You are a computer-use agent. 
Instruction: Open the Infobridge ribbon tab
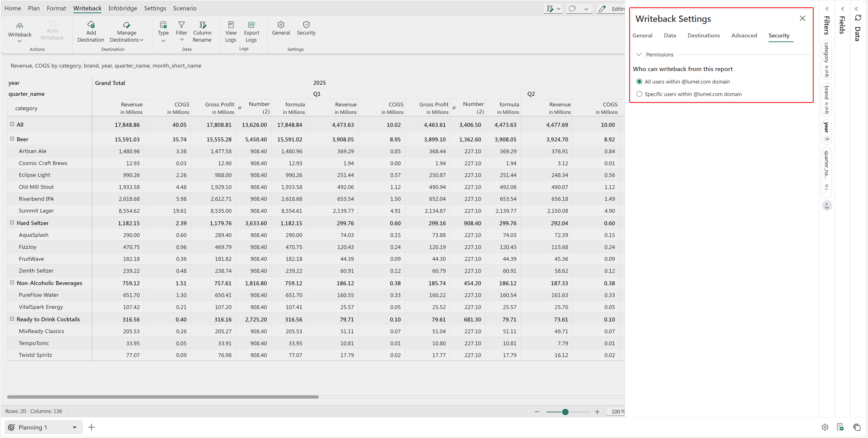tap(123, 8)
